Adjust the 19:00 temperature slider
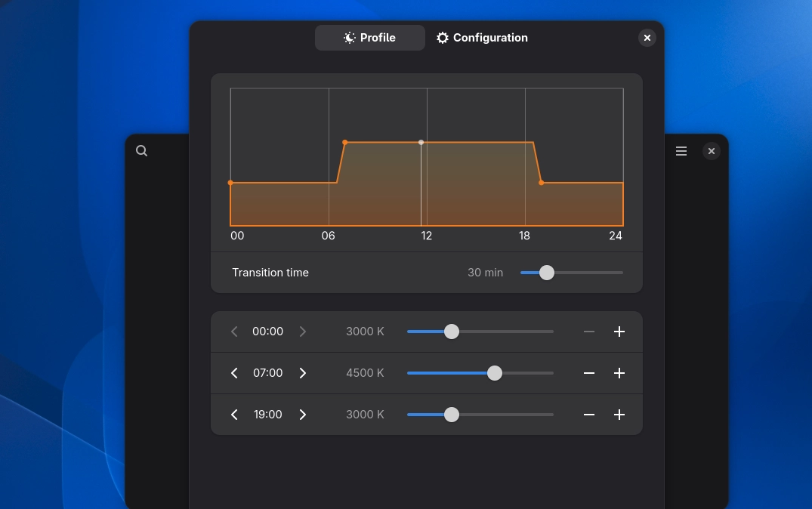Viewport: 812px width, 509px height. pyautogui.click(x=480, y=415)
